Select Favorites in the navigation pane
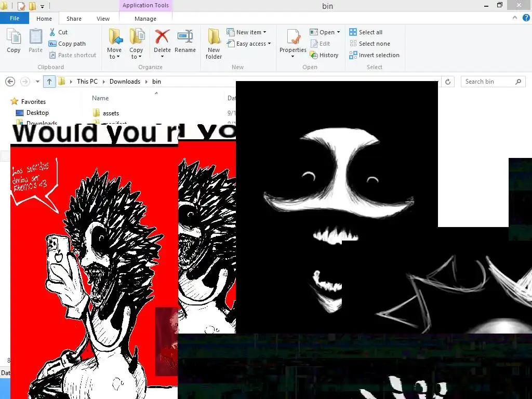Viewport: 532px width, 399px height. click(x=28, y=101)
